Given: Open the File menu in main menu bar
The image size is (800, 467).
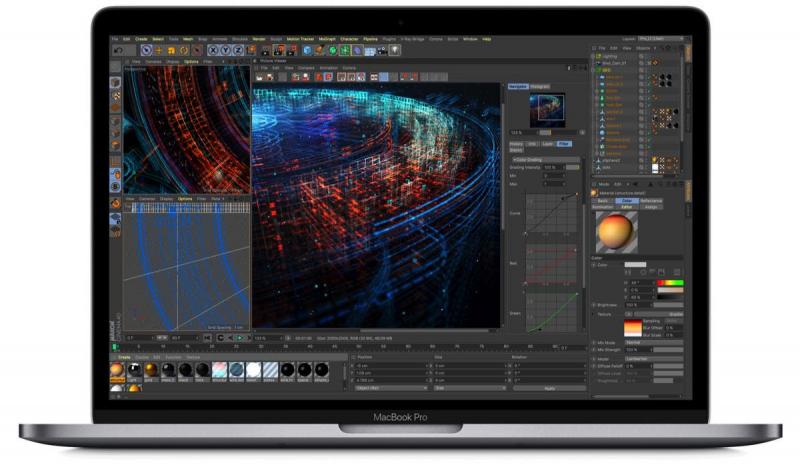Looking at the screenshot, I should coord(115,39).
